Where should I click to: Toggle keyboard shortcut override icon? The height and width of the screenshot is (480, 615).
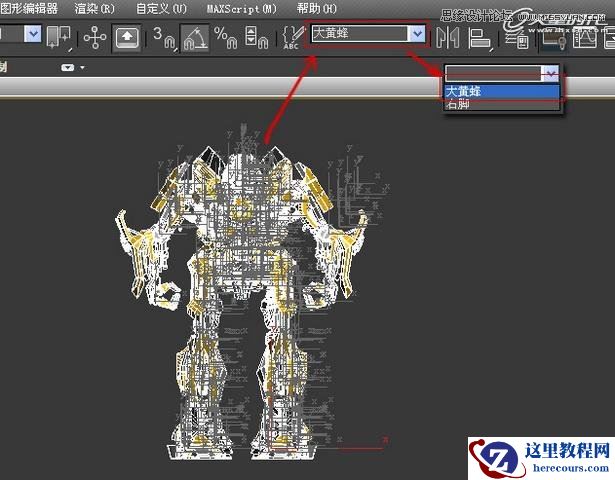(127, 37)
